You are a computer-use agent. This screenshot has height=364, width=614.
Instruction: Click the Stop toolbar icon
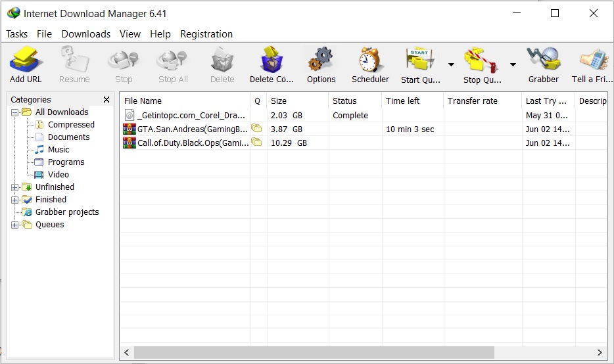click(124, 60)
